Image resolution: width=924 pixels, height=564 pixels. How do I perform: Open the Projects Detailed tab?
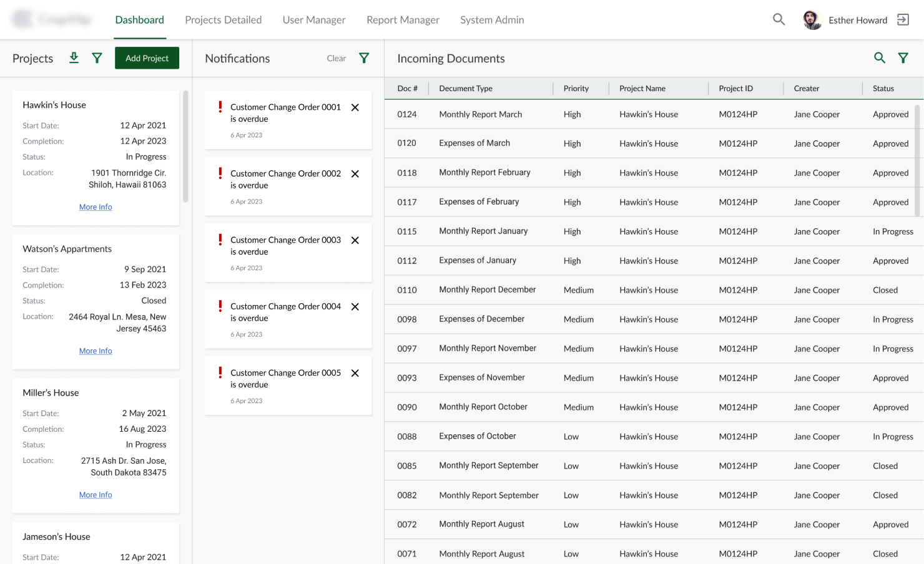(224, 20)
